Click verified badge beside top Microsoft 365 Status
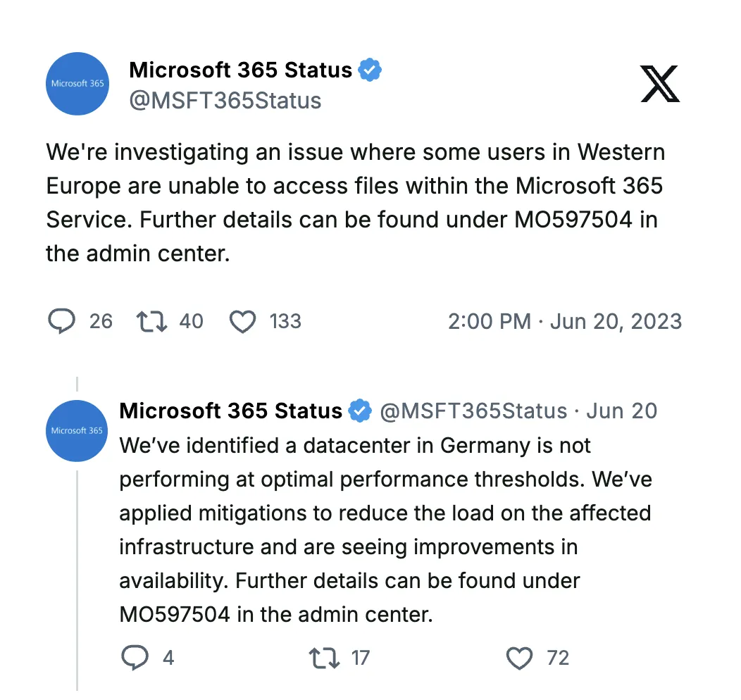This screenshot has height=700, width=741. [370, 70]
